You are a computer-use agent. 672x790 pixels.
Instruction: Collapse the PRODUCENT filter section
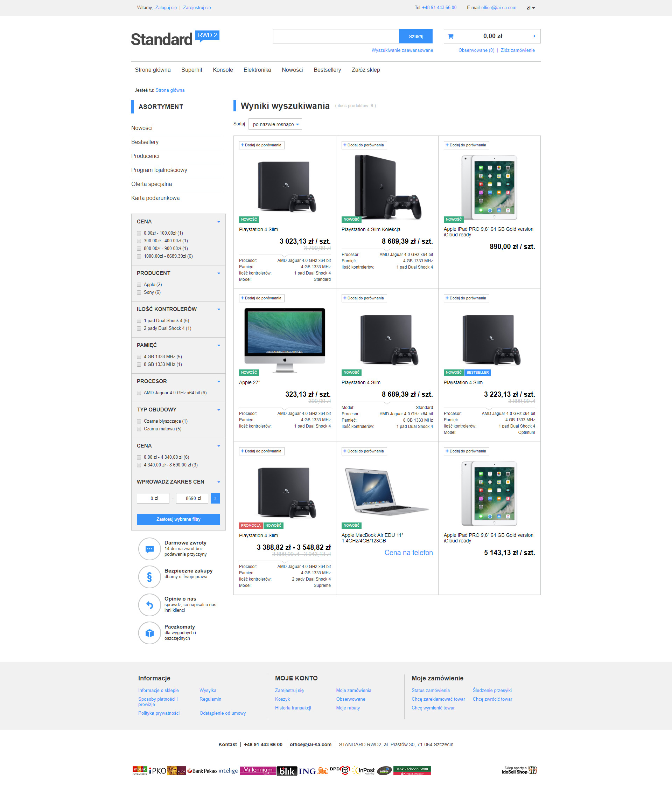point(219,273)
